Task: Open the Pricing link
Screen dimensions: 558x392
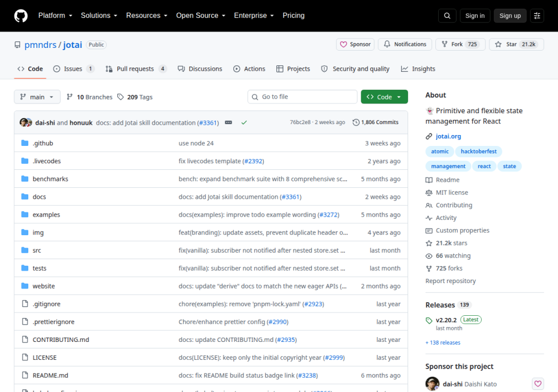Action: coord(293,16)
